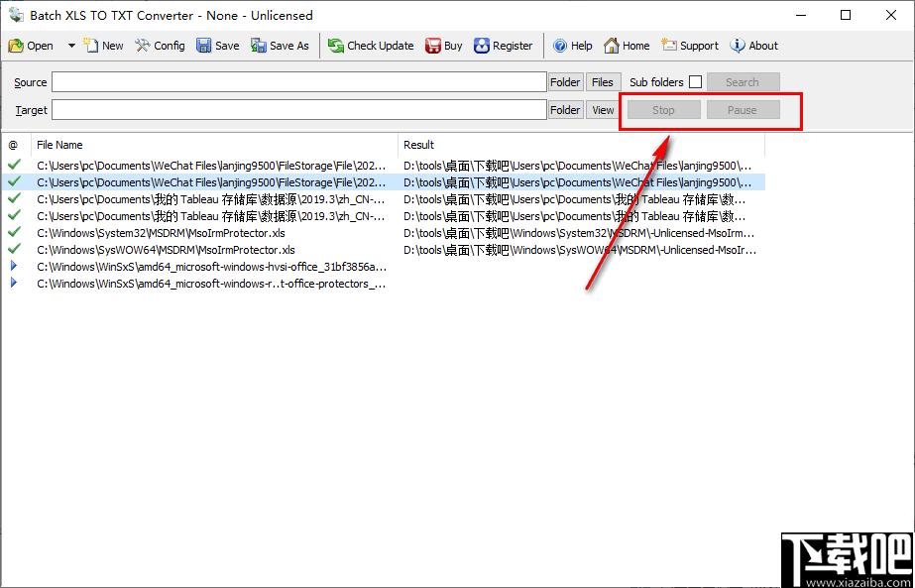
Task: Sort by the @ column header
Action: point(15,145)
